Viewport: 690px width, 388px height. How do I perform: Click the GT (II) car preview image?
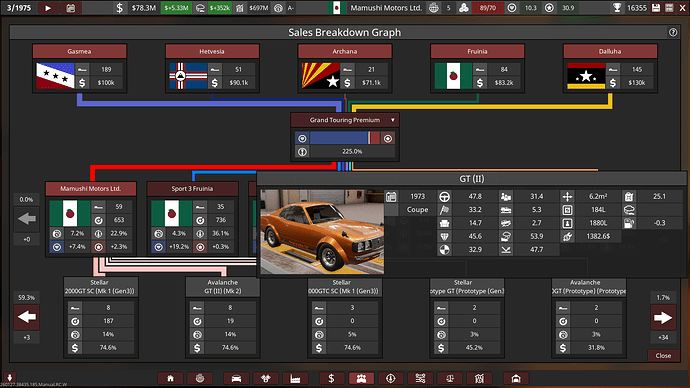click(x=322, y=232)
